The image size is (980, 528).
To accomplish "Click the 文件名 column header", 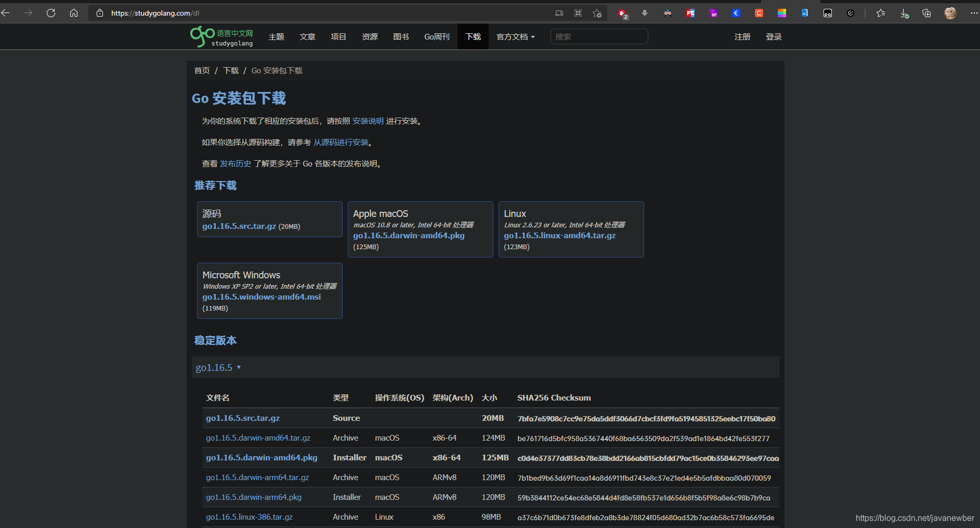I will pyautogui.click(x=217, y=398).
